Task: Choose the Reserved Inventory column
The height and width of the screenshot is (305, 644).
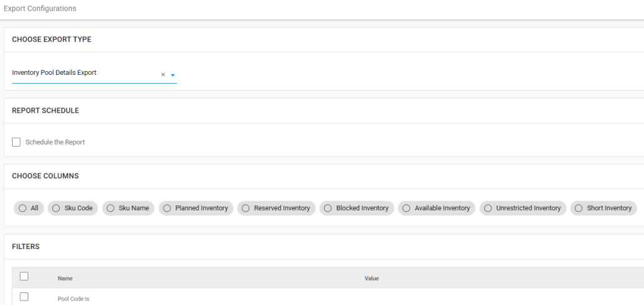Action: pos(277,208)
